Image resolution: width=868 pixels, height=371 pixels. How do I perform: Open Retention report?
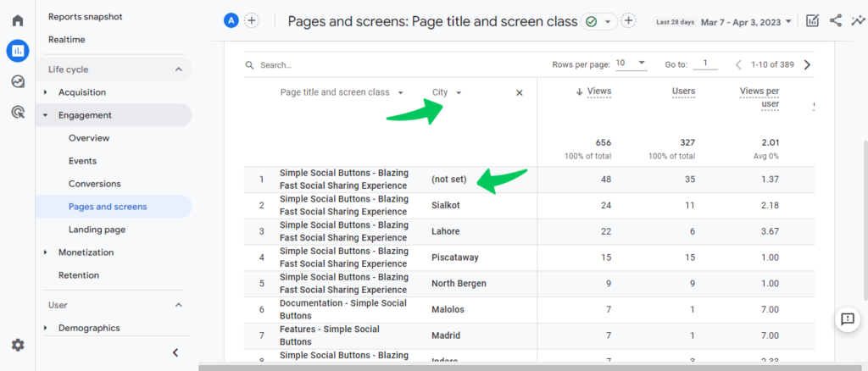coord(79,275)
